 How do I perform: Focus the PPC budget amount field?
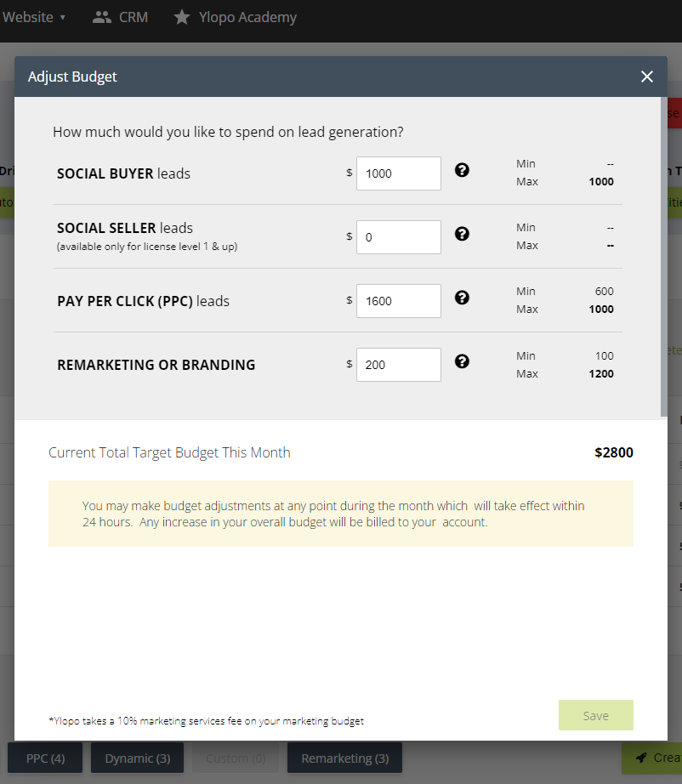pyautogui.click(x=398, y=301)
